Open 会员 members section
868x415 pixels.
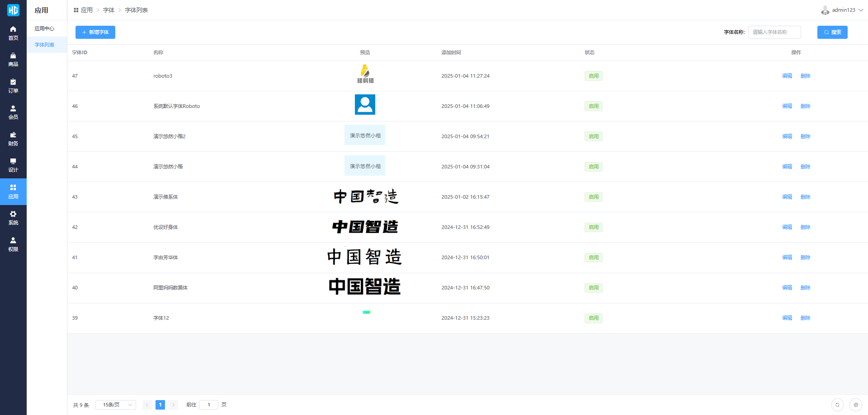pyautogui.click(x=13, y=112)
